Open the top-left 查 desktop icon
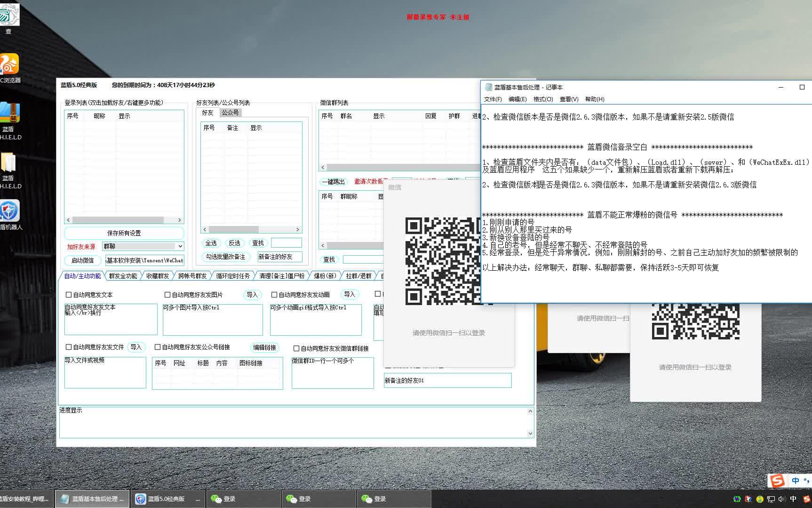 pyautogui.click(x=8, y=19)
